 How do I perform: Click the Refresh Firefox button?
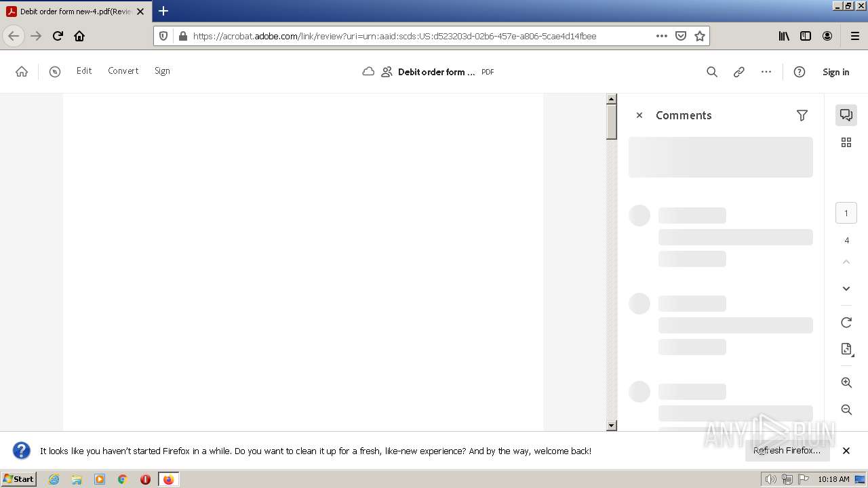coord(787,450)
